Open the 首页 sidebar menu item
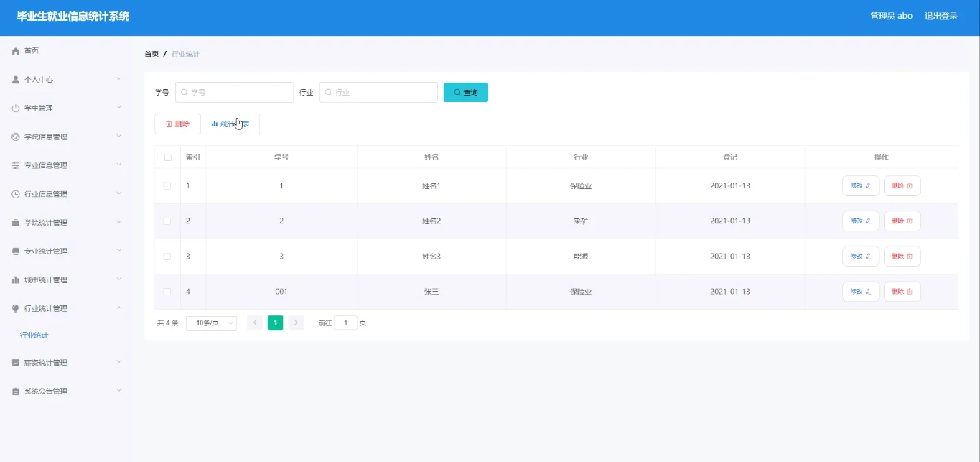The width and height of the screenshot is (980, 462). click(66, 51)
